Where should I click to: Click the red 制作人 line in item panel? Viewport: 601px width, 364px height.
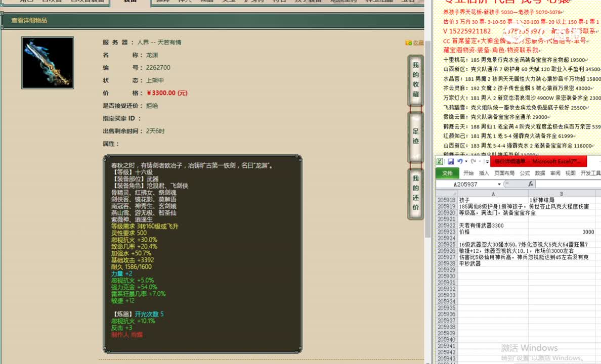click(x=127, y=335)
